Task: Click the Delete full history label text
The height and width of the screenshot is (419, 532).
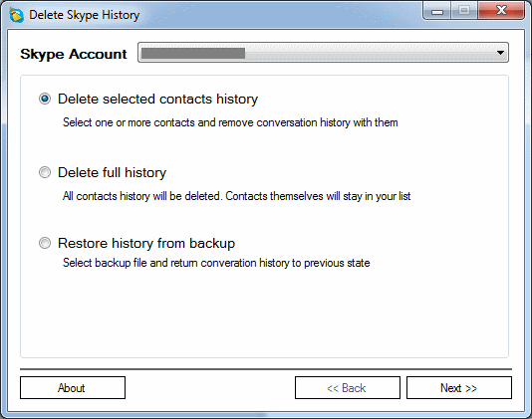Action: coord(112,172)
